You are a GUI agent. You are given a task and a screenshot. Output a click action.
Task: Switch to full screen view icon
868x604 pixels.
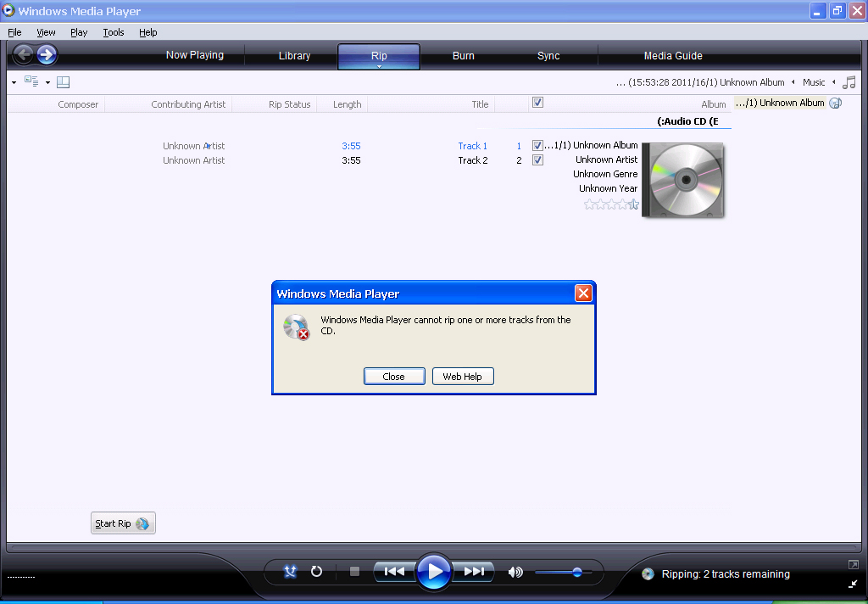click(x=853, y=565)
